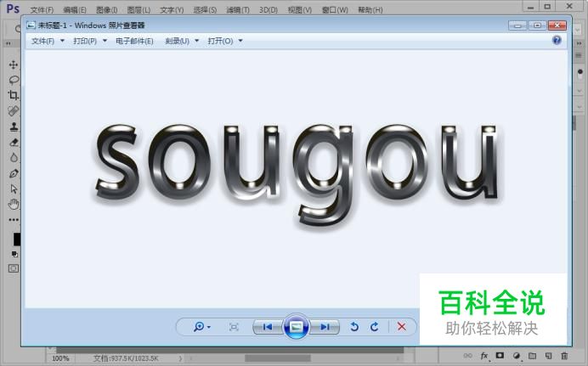The image size is (588, 366).
Task: Select the Clone Stamp tool
Action: pyautogui.click(x=14, y=127)
